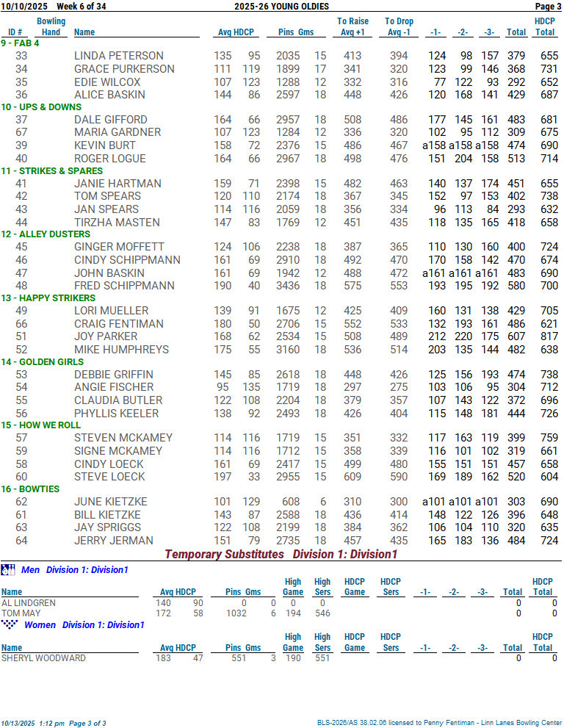The image size is (564, 728).
Task: Click substitute name SHERYL WOODWARD
Action: 43,658
